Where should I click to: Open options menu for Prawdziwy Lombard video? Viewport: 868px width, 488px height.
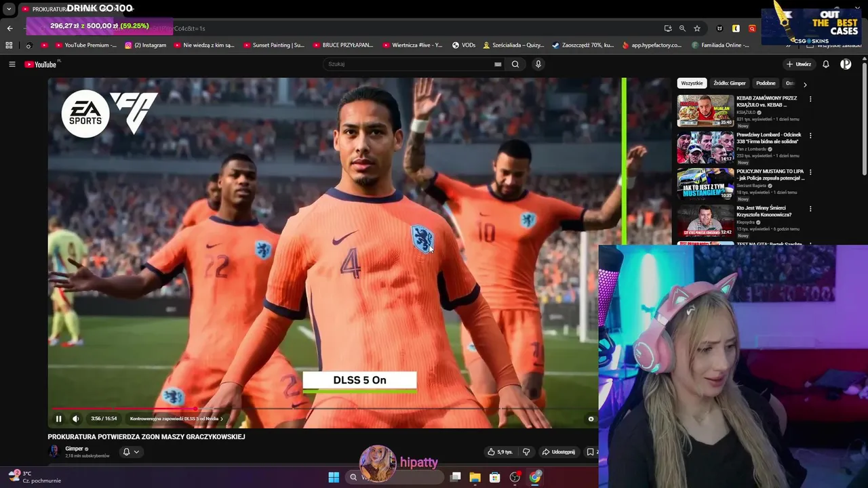click(x=810, y=136)
